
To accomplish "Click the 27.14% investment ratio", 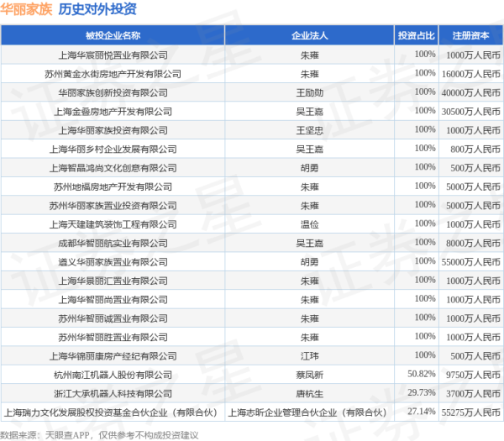I will click(422, 412).
